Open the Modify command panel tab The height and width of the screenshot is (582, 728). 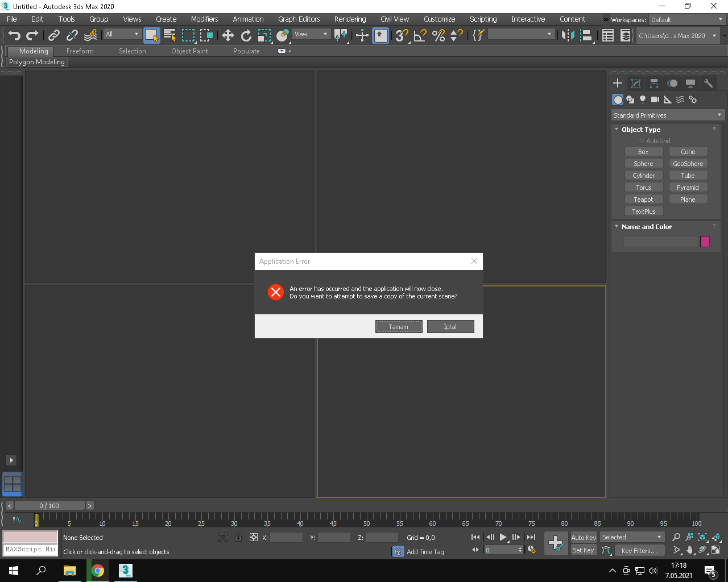636,84
